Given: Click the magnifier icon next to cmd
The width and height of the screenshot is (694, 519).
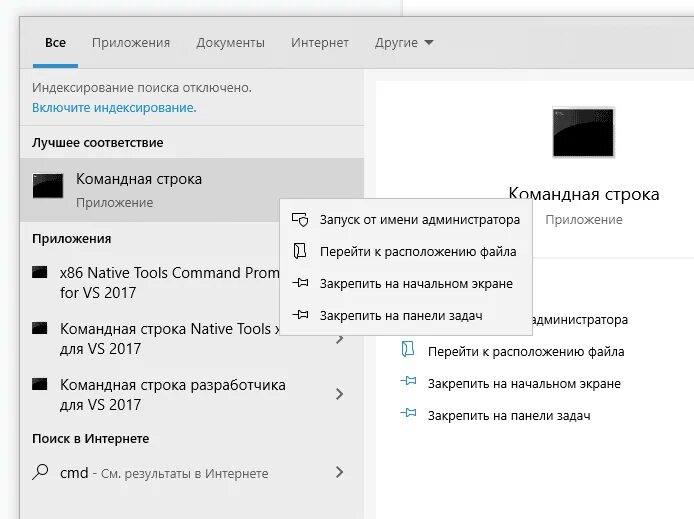Looking at the screenshot, I should tap(40, 472).
